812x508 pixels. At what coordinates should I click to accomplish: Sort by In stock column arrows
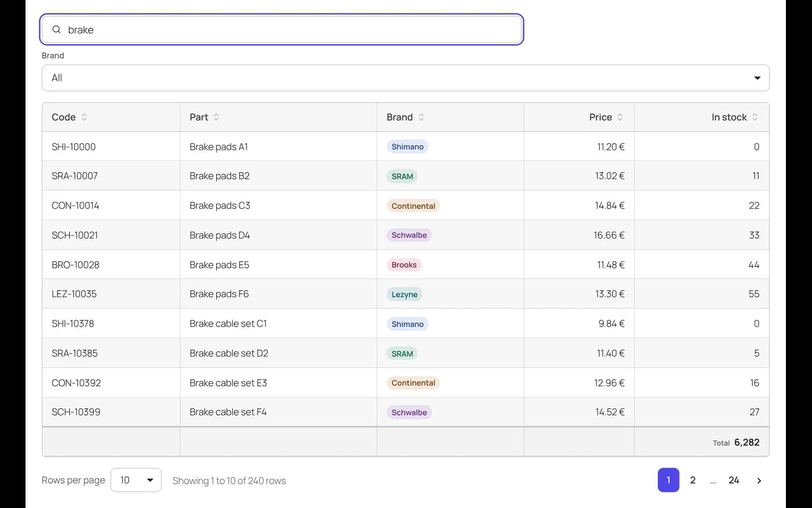755,117
